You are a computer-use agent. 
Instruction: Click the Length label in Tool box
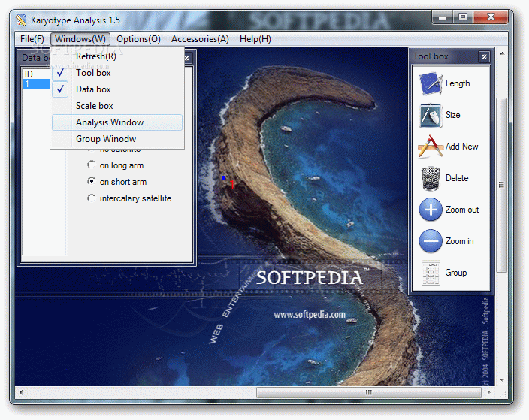(458, 83)
